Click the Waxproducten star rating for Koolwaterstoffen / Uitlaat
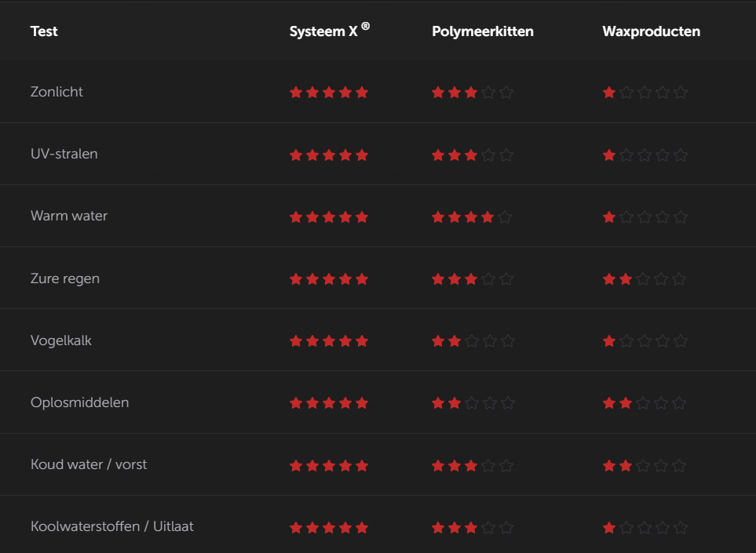 644,528
